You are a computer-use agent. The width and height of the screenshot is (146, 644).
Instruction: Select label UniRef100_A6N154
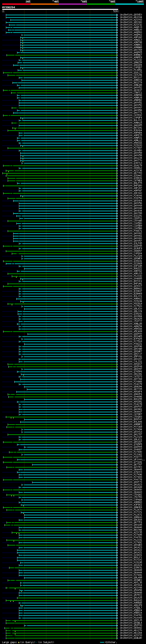(x=131, y=326)
